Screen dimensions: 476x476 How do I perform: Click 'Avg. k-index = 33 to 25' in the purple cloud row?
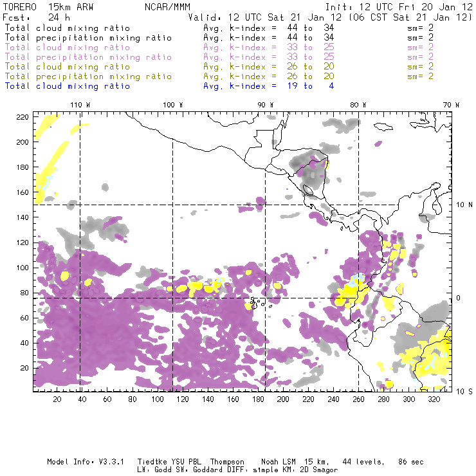tap(269, 48)
